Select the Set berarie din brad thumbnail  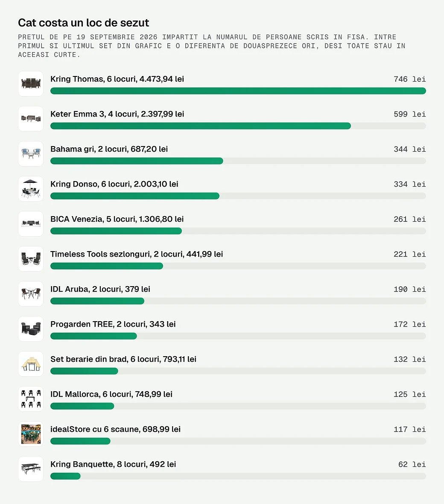(x=31, y=364)
